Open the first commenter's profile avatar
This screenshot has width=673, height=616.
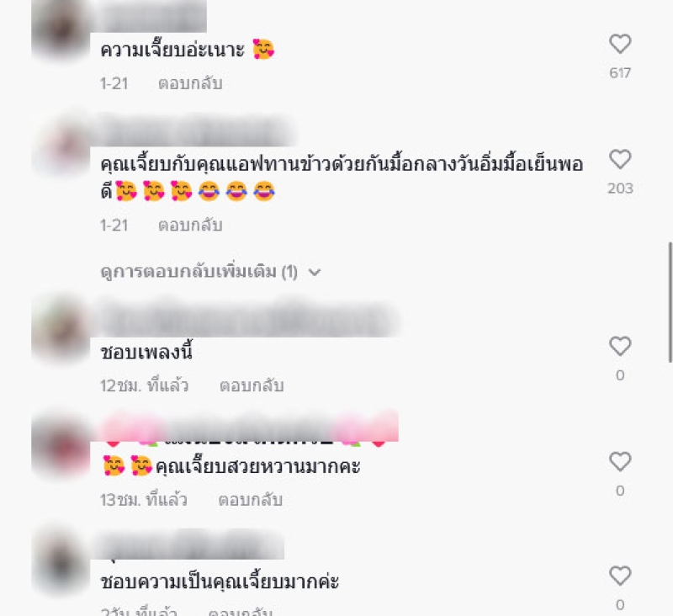[x=61, y=29]
